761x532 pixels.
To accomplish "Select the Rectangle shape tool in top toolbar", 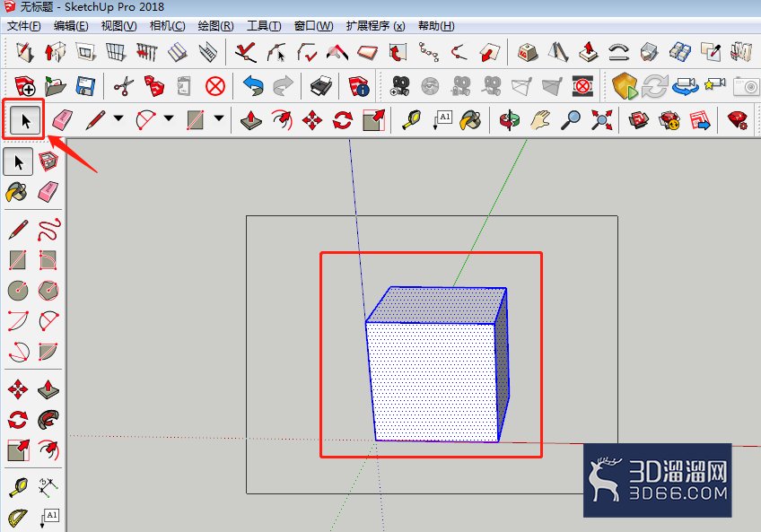I will 195,120.
